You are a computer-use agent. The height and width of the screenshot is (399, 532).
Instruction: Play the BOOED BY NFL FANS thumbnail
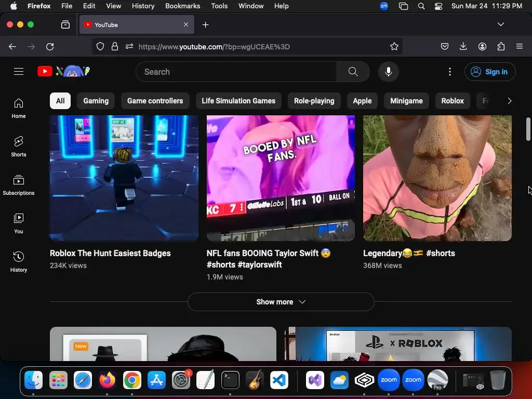(281, 178)
